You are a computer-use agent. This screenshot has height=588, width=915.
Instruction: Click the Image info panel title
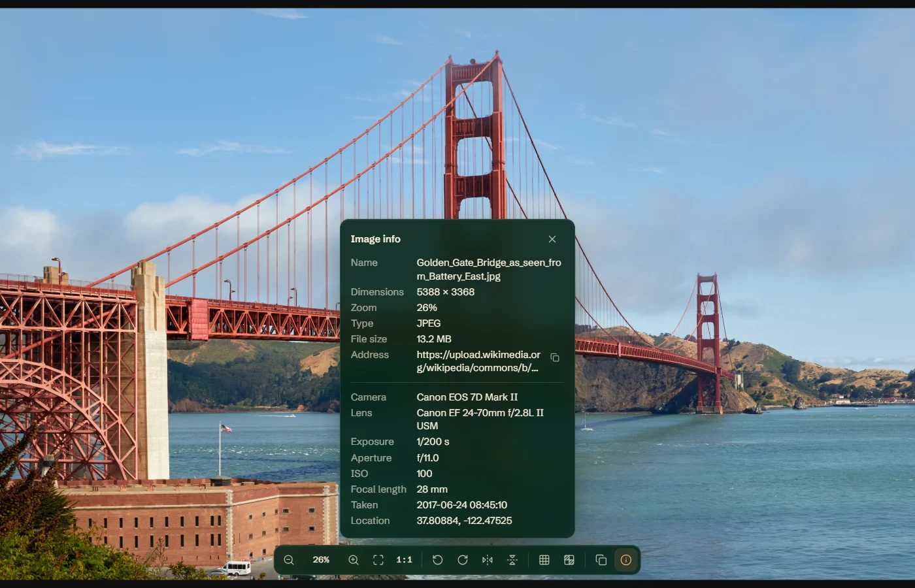point(375,239)
